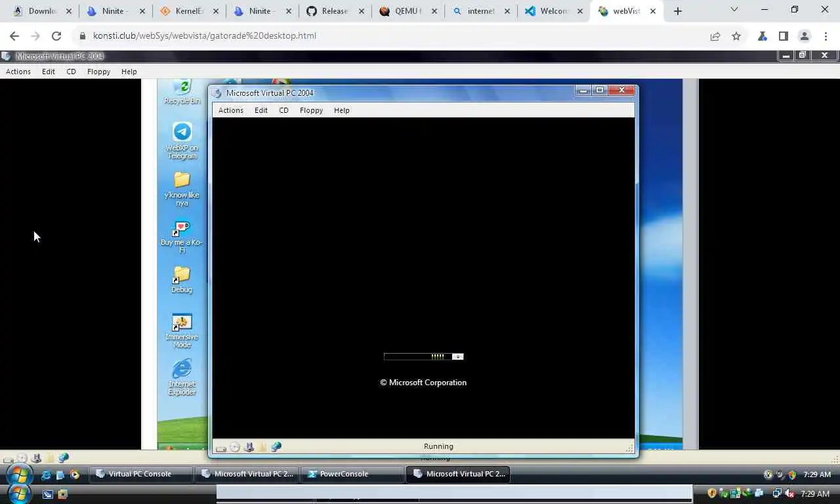Image resolution: width=840 pixels, height=504 pixels.
Task: Click Show Desktop quick launch icon
Action: coord(60,474)
